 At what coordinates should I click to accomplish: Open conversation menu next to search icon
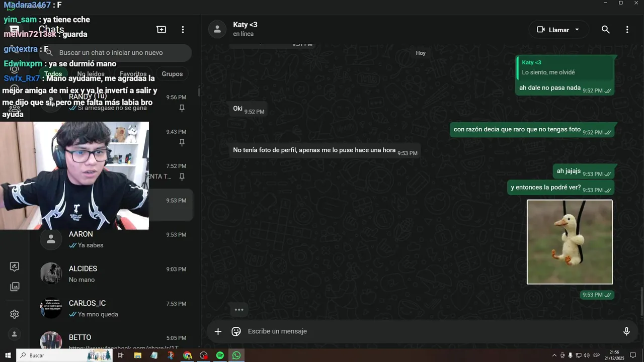pos(627,30)
